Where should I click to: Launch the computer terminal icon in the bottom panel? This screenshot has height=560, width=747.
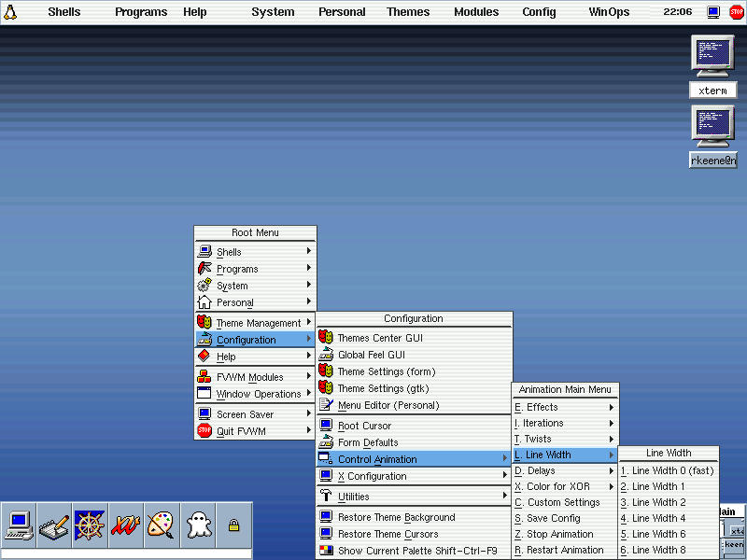click(19, 525)
